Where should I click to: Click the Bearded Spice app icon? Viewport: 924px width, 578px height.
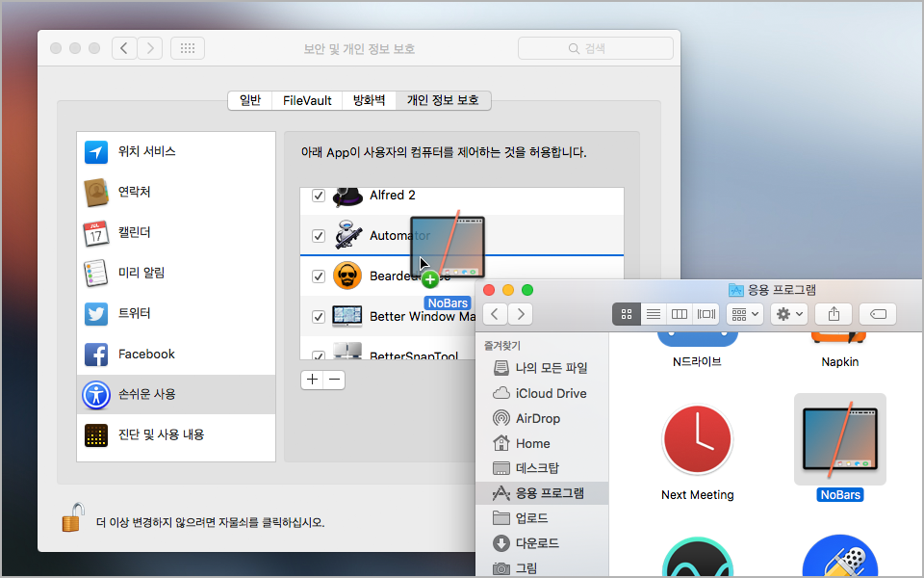347,276
